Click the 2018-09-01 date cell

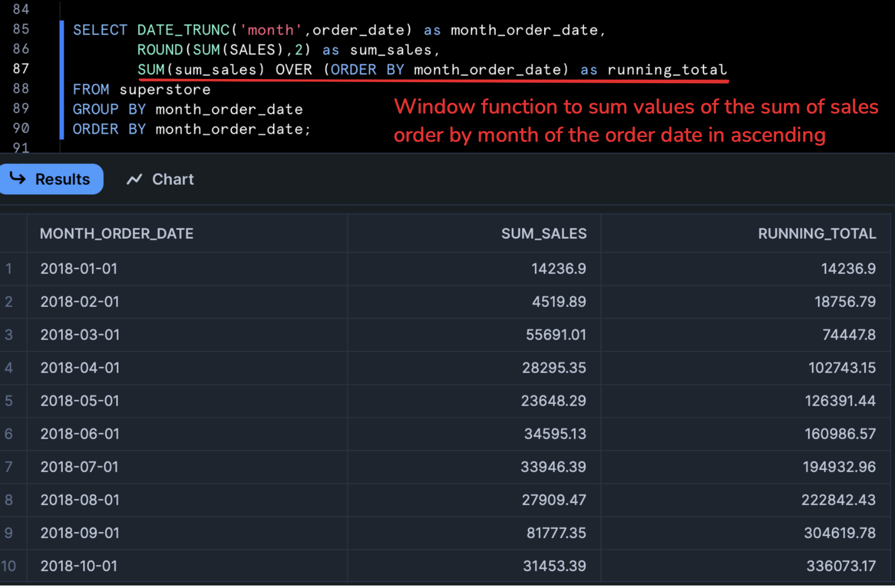pos(80,533)
